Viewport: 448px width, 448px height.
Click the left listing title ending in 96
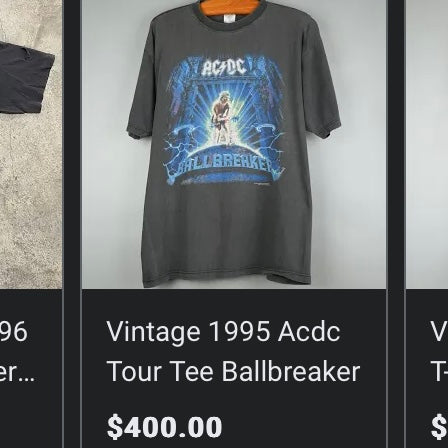[13, 332]
